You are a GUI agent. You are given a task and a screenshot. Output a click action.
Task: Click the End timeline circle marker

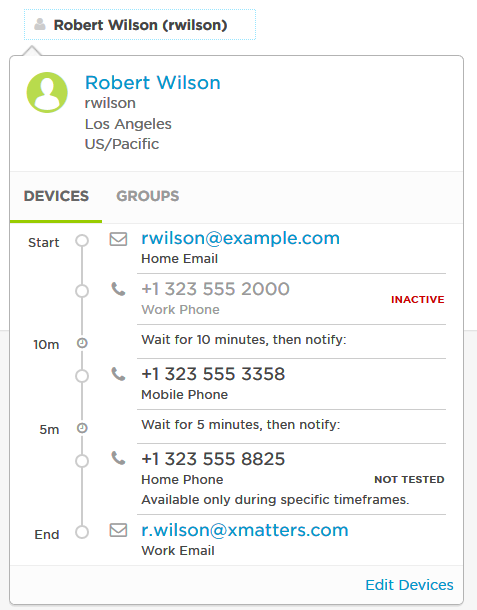pos(82,532)
